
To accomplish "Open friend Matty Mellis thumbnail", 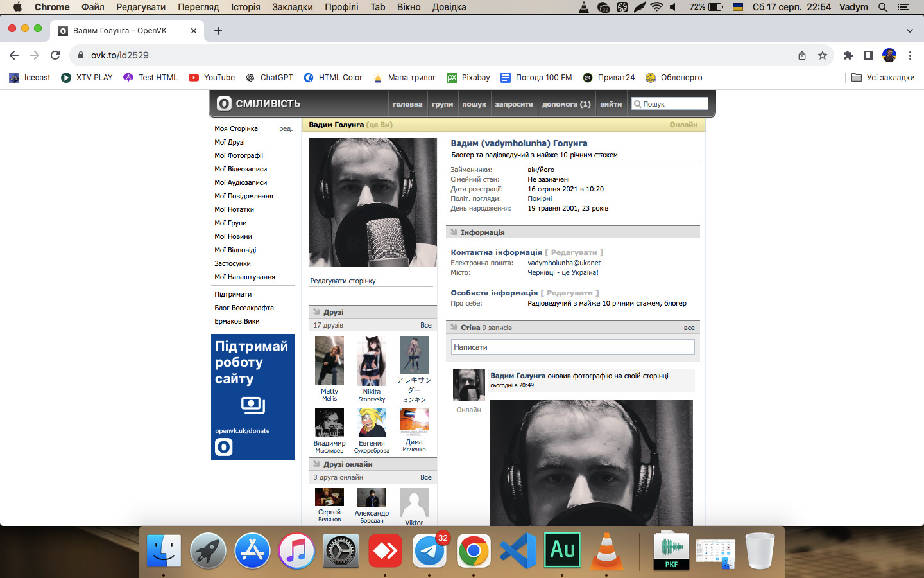I will click(x=329, y=361).
